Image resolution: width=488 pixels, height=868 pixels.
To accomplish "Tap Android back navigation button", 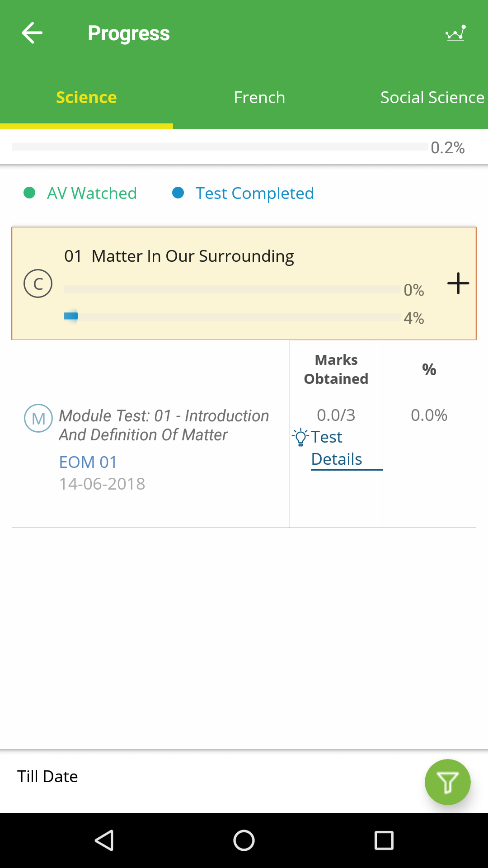I will tap(104, 840).
